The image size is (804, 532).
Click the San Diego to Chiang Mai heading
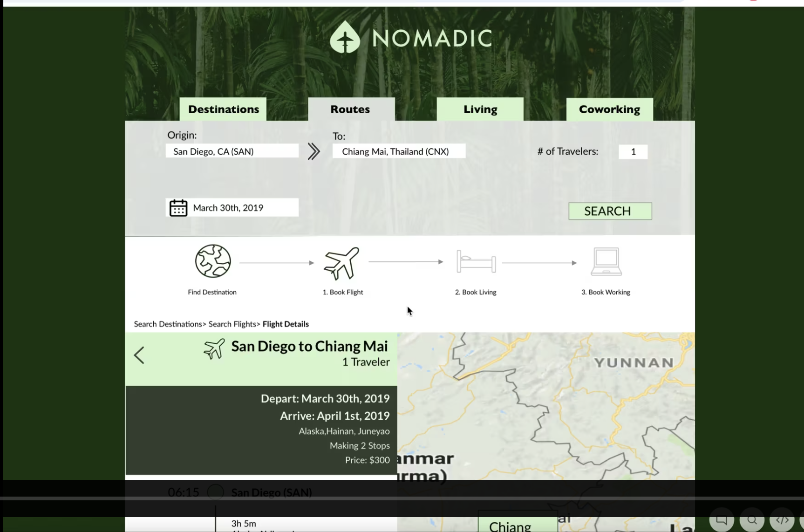pos(309,346)
